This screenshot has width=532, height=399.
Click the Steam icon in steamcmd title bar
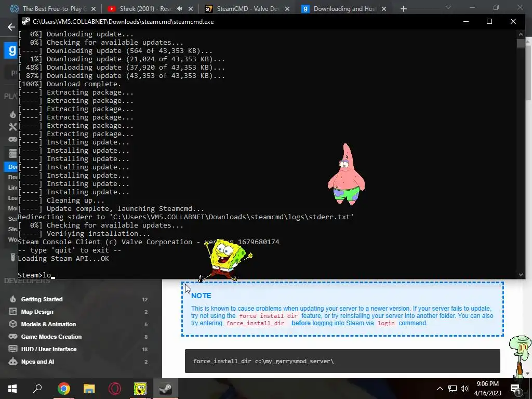click(26, 21)
